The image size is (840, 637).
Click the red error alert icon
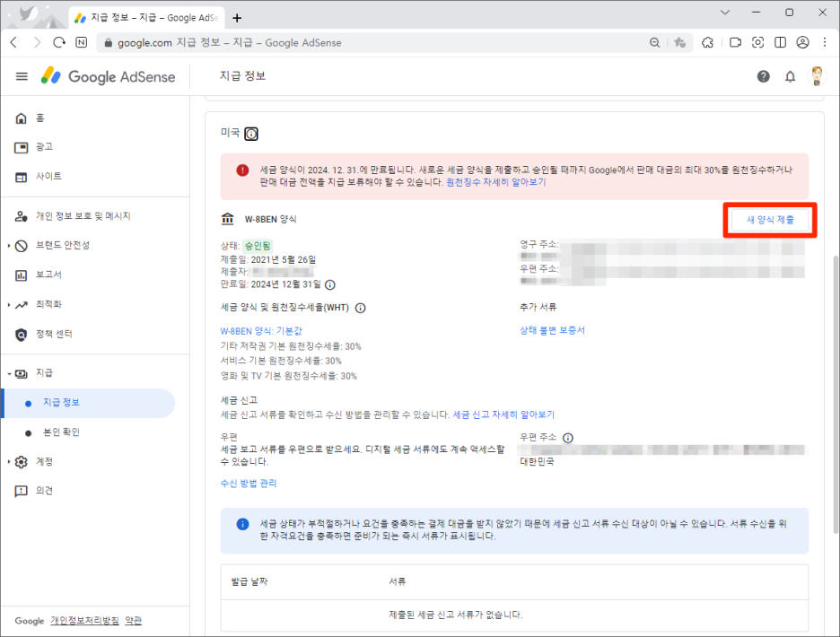point(242,170)
